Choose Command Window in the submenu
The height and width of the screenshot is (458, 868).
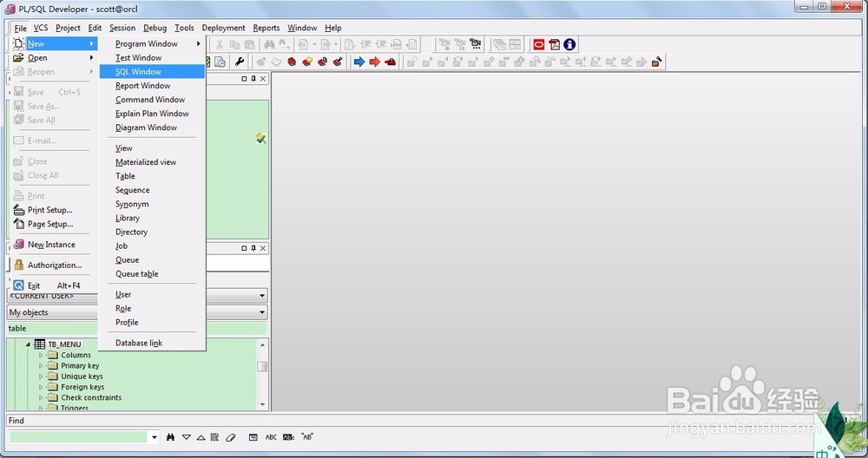pyautogui.click(x=152, y=100)
